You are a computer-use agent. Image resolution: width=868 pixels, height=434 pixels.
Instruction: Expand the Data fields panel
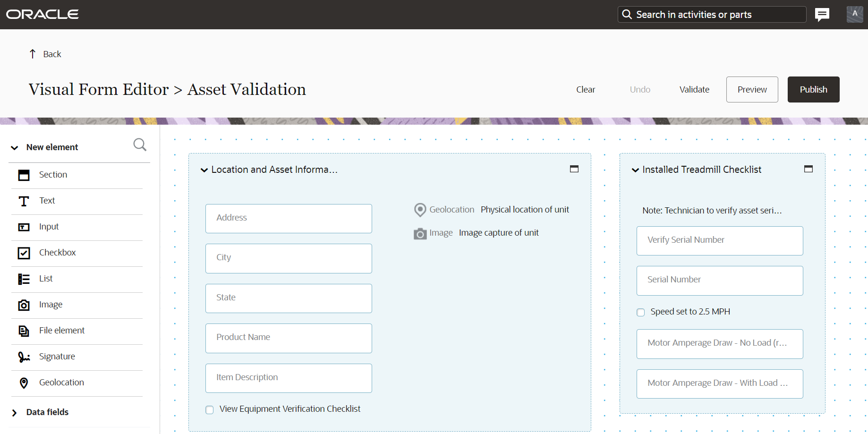[x=15, y=413]
